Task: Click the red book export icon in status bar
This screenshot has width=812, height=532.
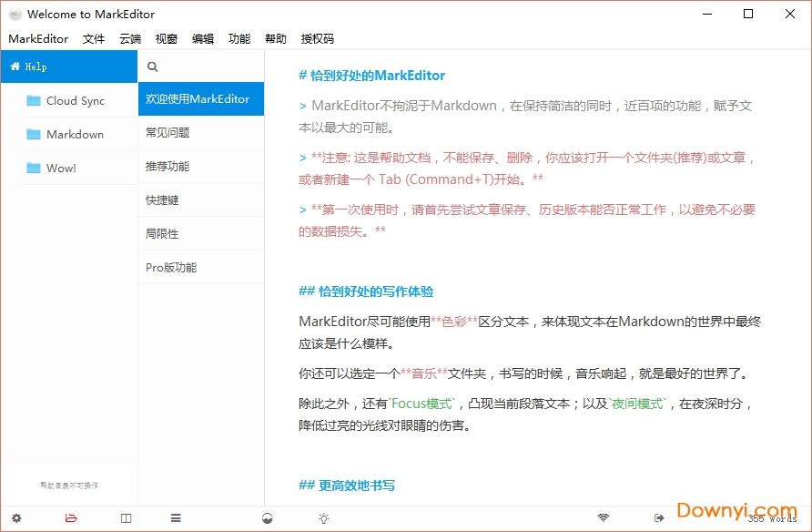Action: pos(71,517)
